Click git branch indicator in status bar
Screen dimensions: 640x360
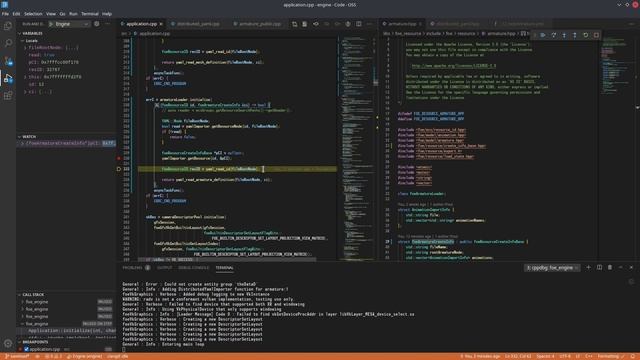point(17,356)
